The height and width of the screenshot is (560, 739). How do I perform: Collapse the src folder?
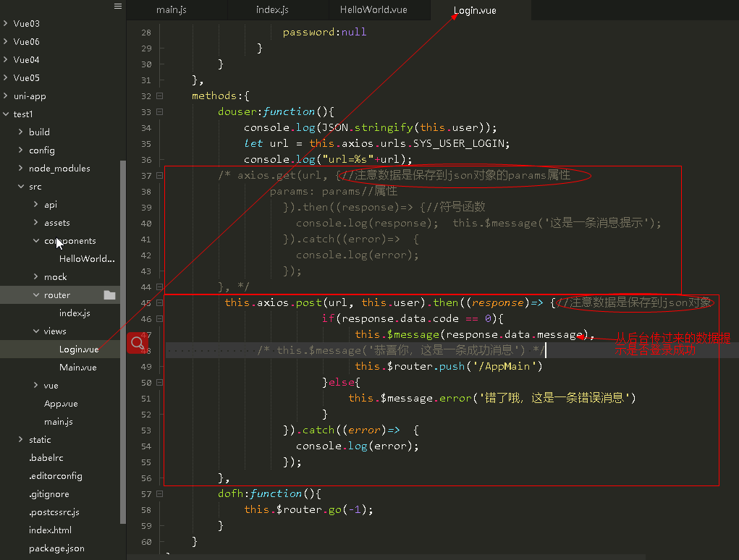pos(21,186)
